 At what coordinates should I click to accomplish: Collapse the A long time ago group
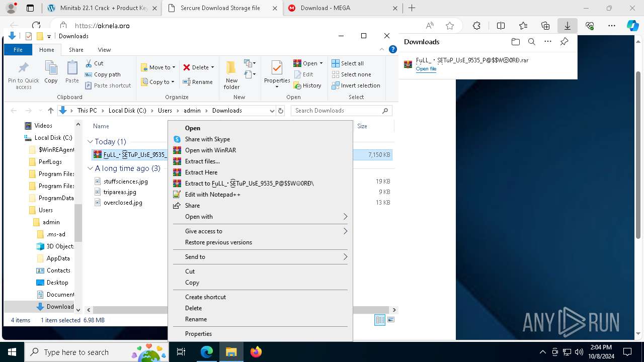tap(90, 168)
